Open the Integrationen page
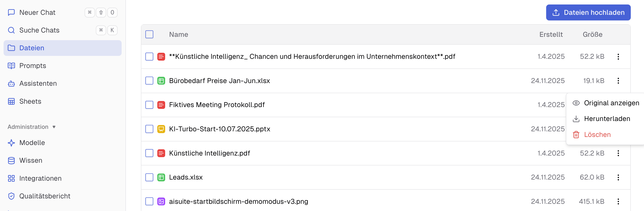This screenshot has width=644, height=211. tap(40, 178)
